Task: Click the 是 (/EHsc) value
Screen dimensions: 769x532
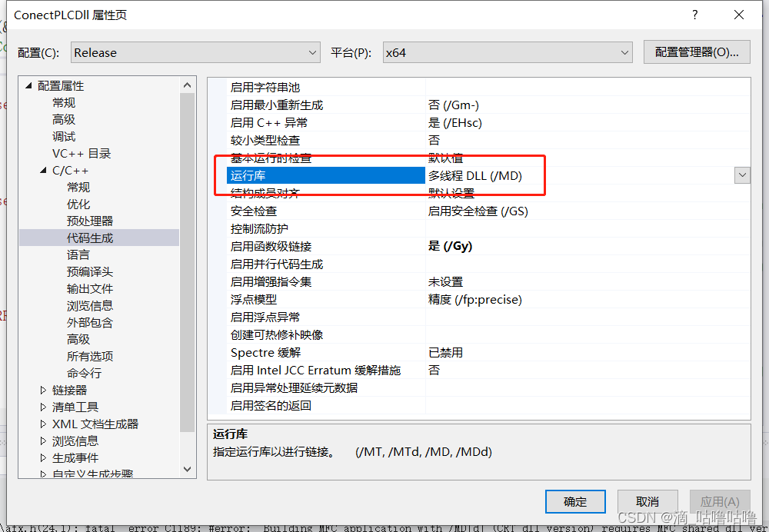Action: (454, 122)
